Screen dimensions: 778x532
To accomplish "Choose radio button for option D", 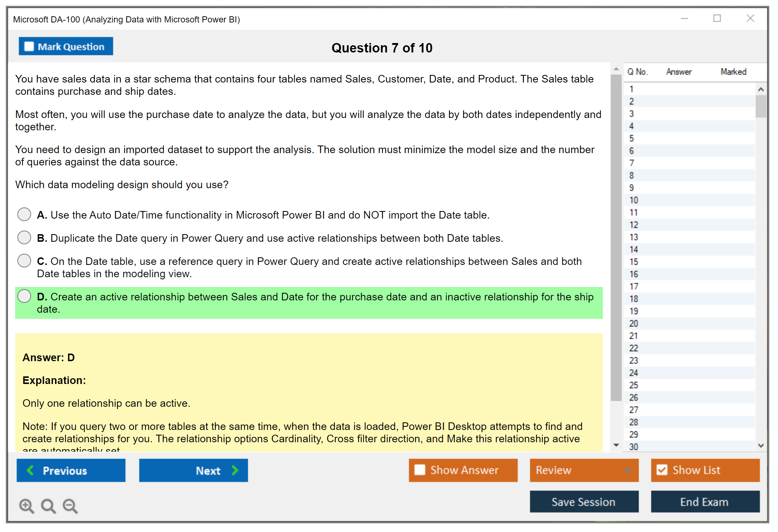I will click(24, 296).
